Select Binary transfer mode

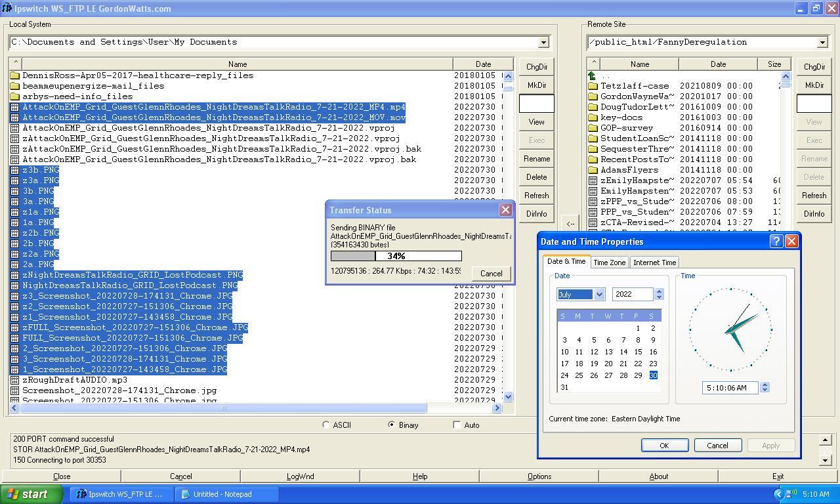[392, 425]
